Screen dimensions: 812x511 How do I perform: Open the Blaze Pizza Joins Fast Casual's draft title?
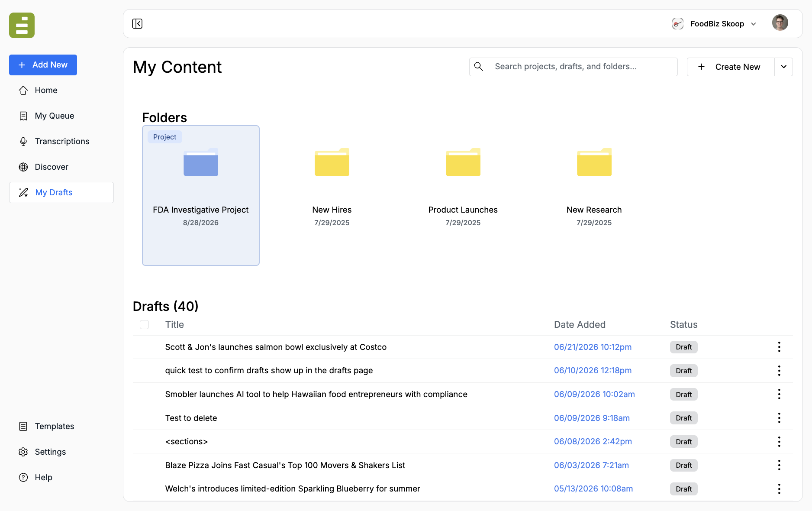285,465
